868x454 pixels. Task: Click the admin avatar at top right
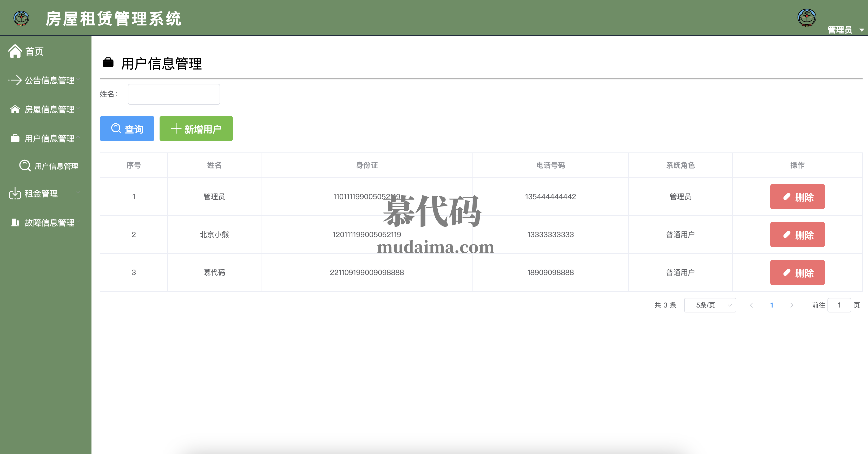coord(806,17)
